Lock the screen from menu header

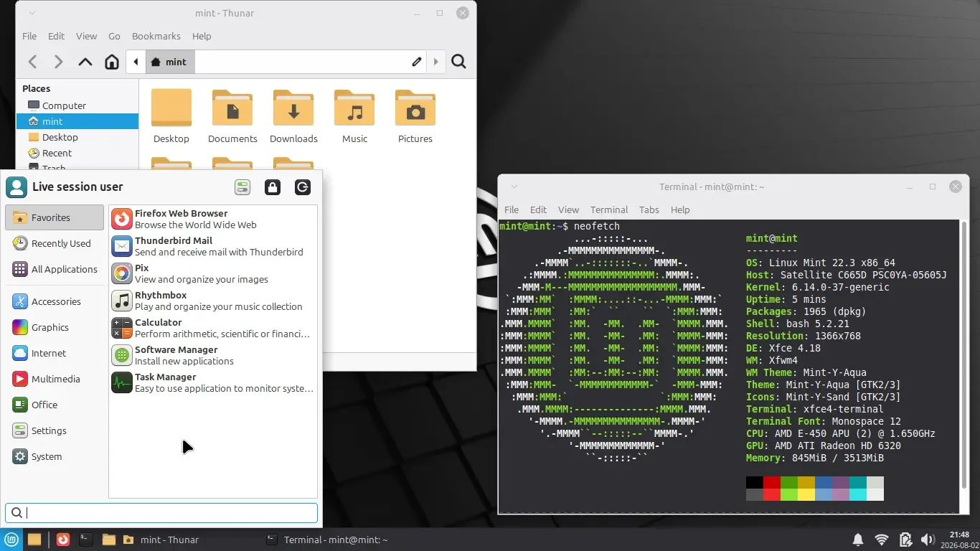pos(273,187)
